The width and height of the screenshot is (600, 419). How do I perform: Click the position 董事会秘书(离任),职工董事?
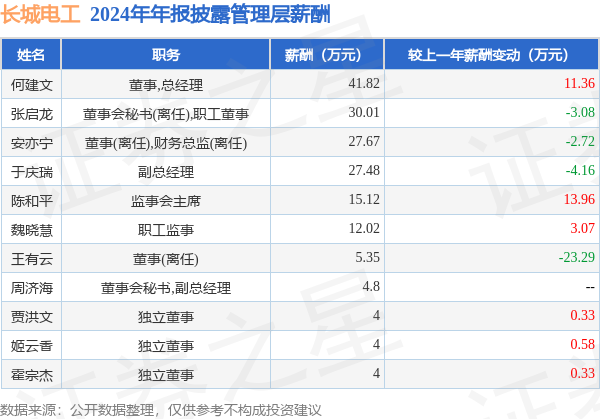tap(166, 114)
